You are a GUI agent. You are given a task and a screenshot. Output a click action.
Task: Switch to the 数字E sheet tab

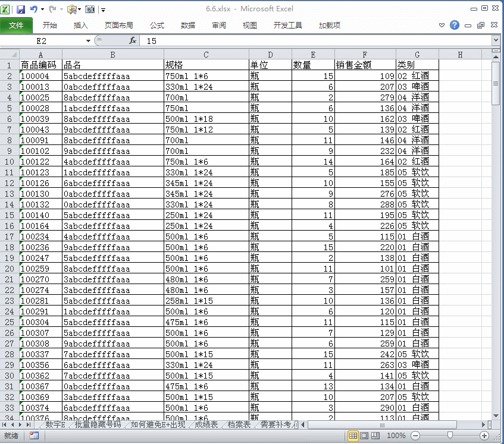[x=55, y=425]
